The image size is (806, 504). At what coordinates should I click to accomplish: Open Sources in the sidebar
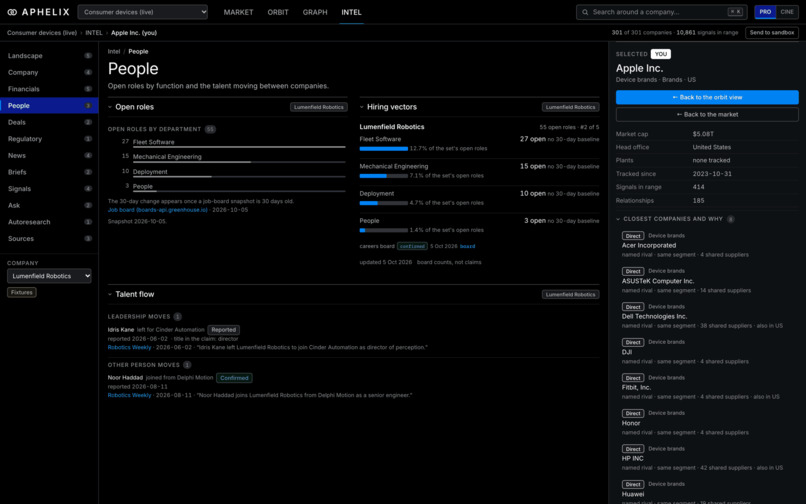click(49, 239)
